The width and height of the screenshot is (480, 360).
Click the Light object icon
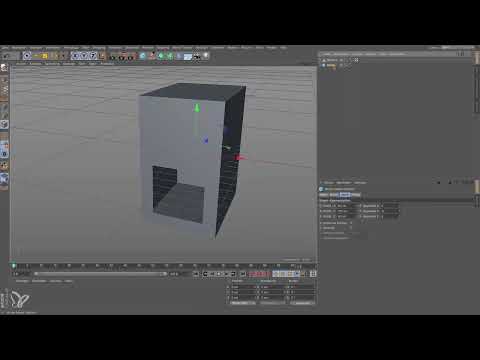pos(206,56)
